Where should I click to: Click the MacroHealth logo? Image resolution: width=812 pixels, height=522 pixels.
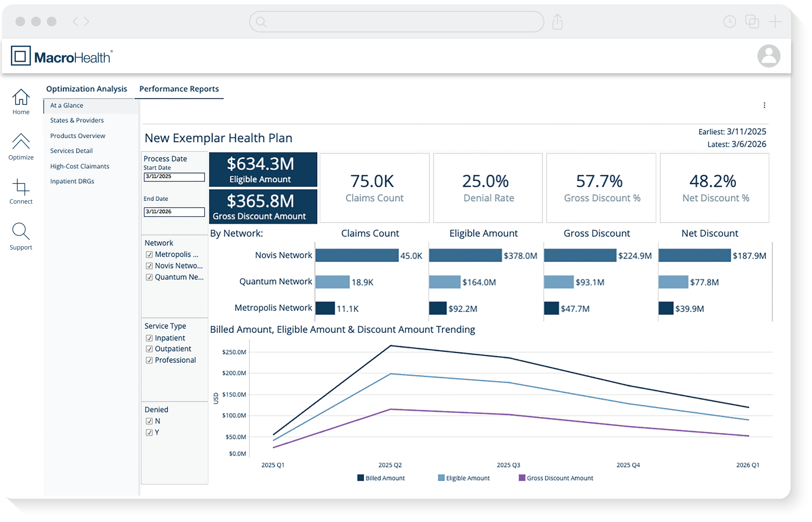click(61, 56)
